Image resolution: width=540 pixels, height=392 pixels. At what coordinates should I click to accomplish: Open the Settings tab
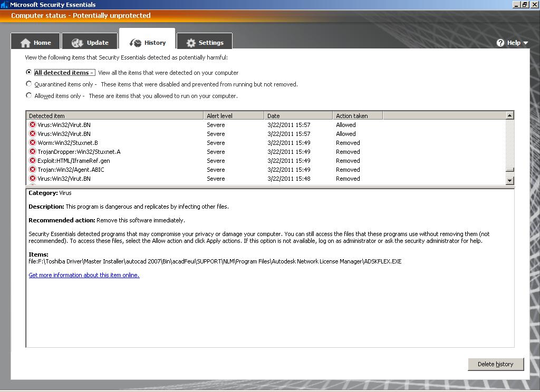pyautogui.click(x=205, y=41)
